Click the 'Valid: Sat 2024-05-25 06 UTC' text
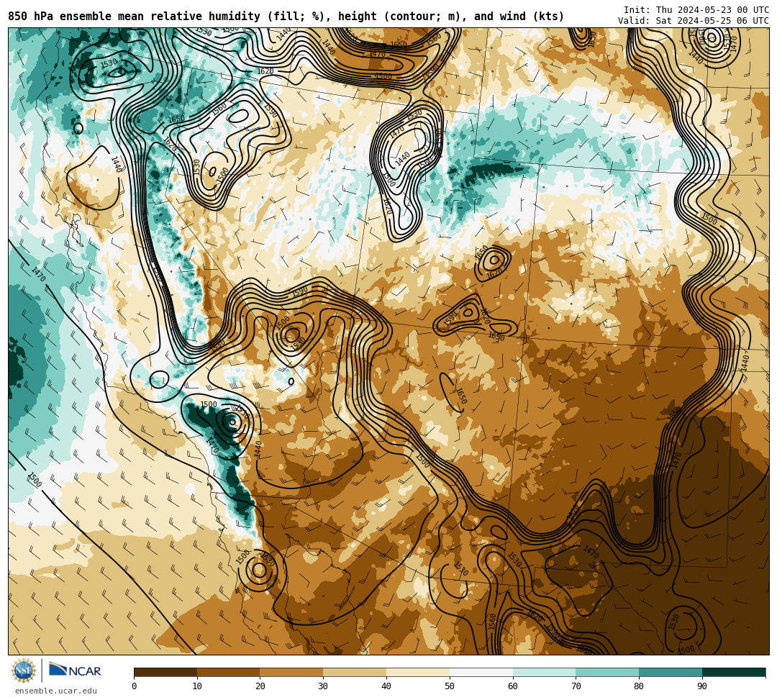Viewport: 777px width, 700px height. click(694, 21)
